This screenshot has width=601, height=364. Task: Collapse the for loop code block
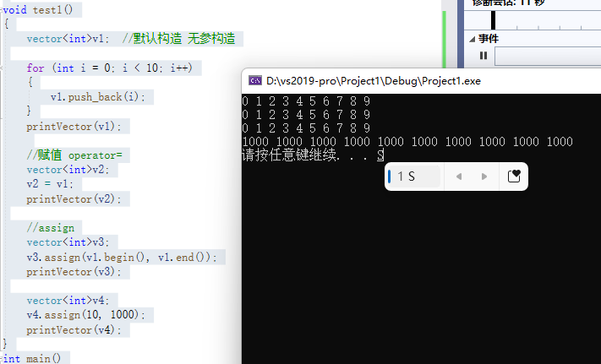tap(2, 68)
